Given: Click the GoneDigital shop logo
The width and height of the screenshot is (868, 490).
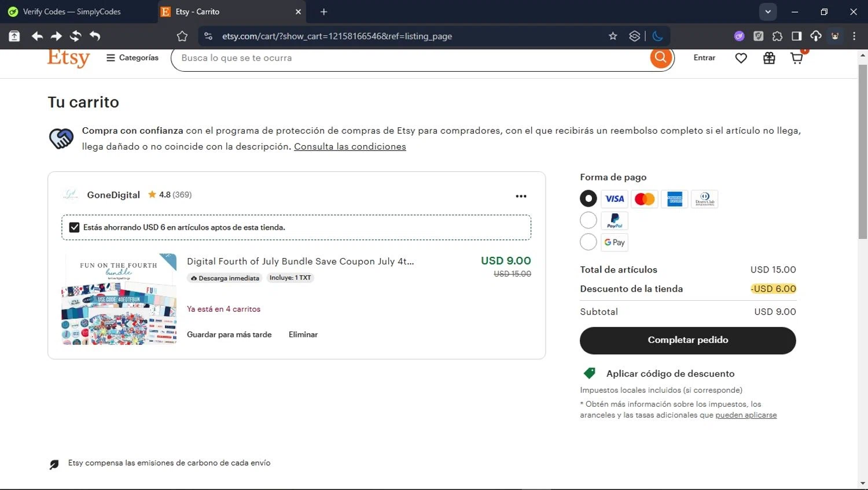Looking at the screenshot, I should (x=71, y=194).
